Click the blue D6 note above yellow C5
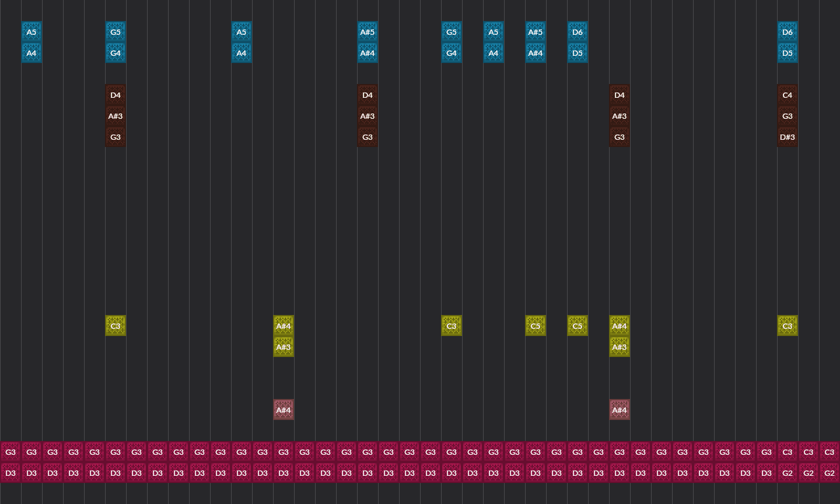The height and width of the screenshot is (504, 840). pyautogui.click(x=577, y=32)
